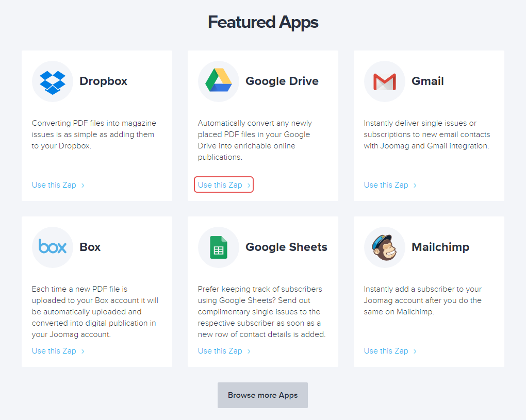Image resolution: width=526 pixels, height=420 pixels.
Task: Click the Featured Apps section heading
Action: pos(263,22)
